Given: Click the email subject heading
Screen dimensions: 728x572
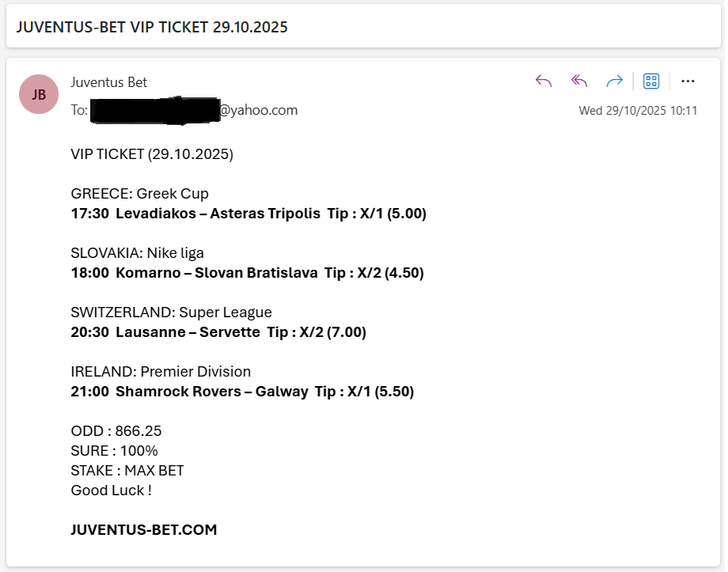Looking at the screenshot, I should click(x=153, y=27).
